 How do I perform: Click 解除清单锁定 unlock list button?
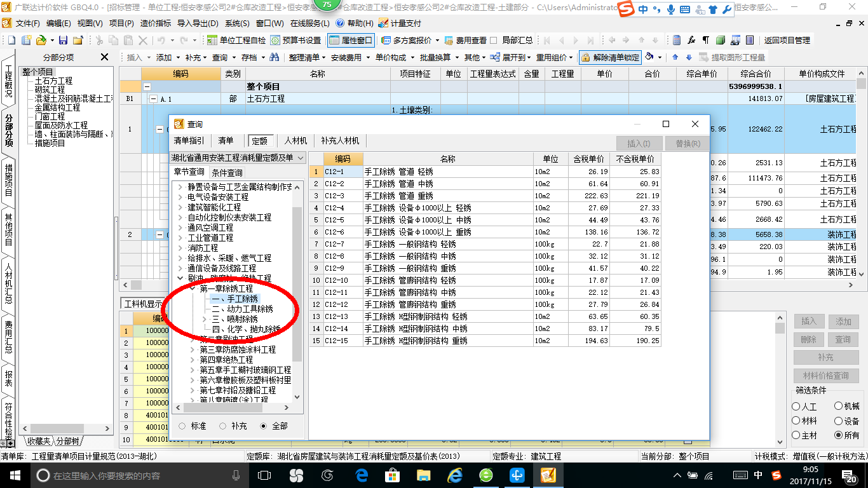point(609,57)
